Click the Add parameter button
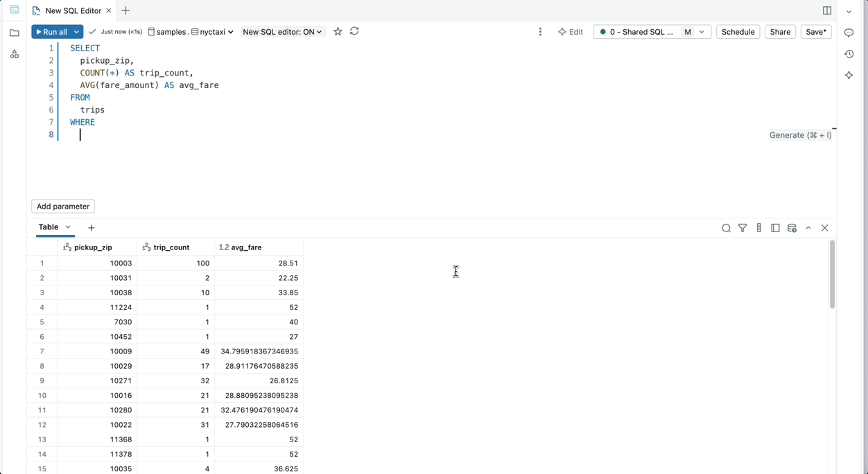This screenshot has width=868, height=474. [x=63, y=207]
